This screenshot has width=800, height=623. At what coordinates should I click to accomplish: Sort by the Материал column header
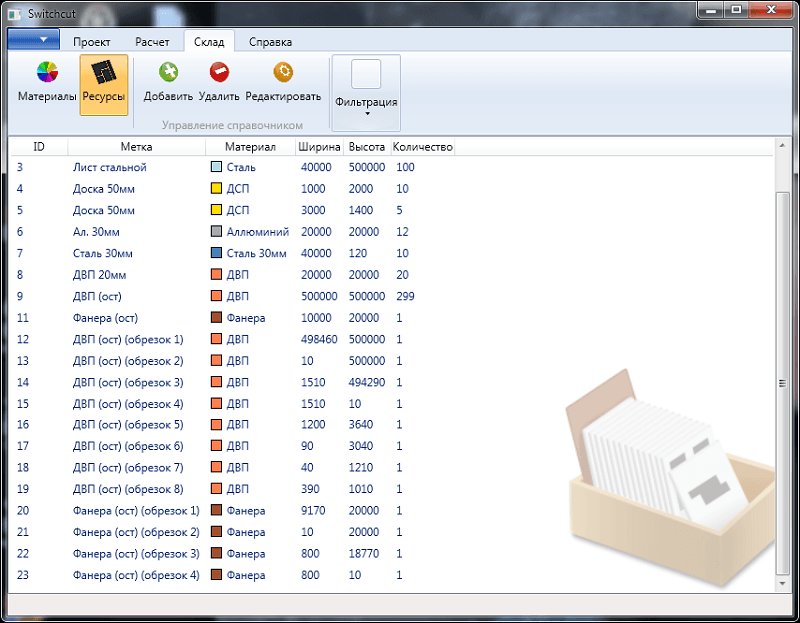click(x=250, y=147)
